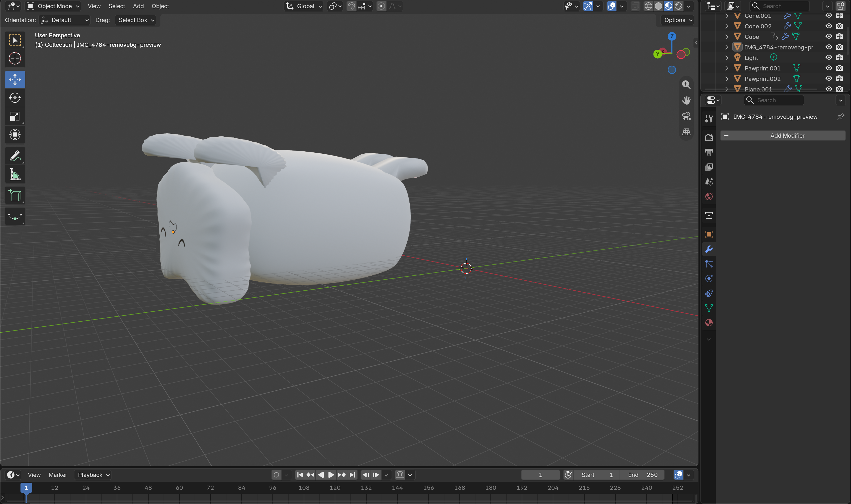Open the Select menu
The width and height of the screenshot is (851, 504).
pos(116,6)
